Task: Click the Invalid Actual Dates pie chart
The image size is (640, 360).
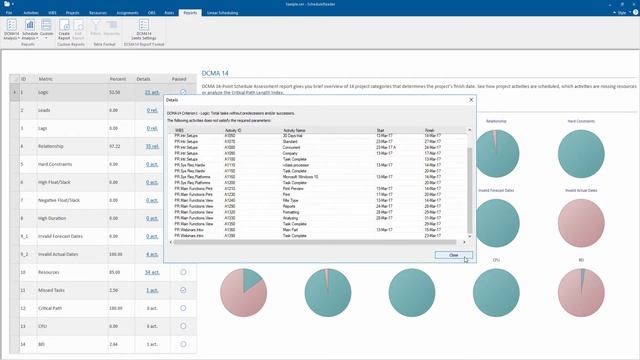Action: 581,223
